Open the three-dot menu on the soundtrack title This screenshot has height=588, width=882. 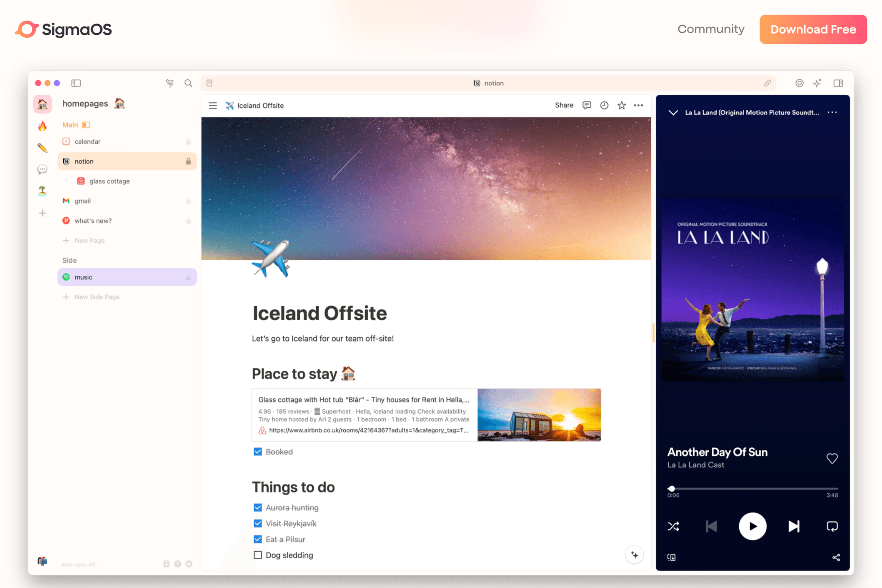[832, 112]
